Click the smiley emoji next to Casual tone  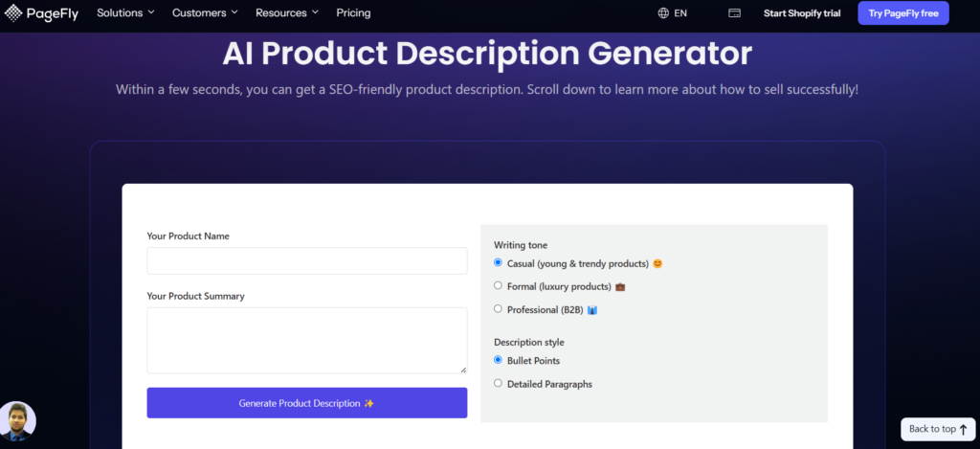[657, 264]
